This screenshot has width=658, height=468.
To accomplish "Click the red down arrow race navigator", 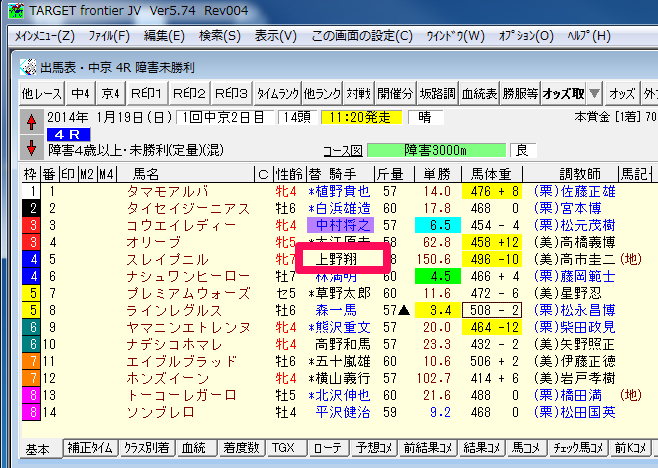I will pos(31,148).
